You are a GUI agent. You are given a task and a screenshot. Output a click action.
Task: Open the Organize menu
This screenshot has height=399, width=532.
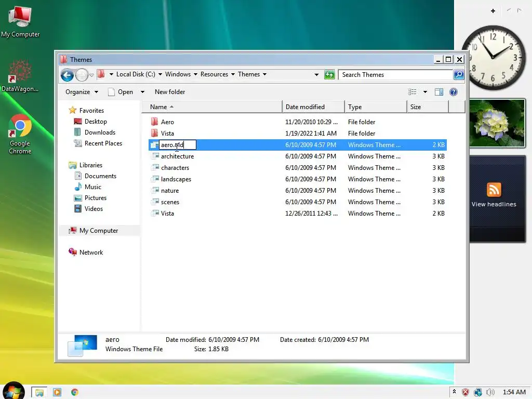[82, 92]
